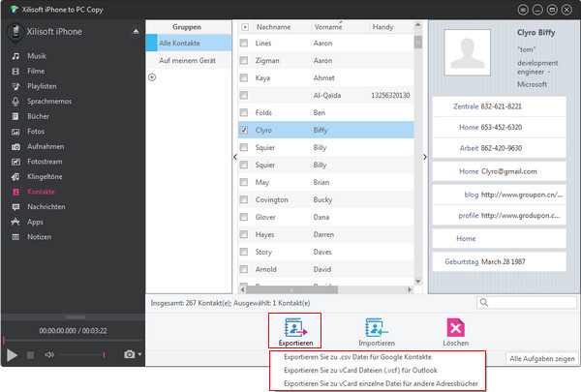Uncheck the Clyro Biffy contact checkbox
The height and width of the screenshot is (392, 581).
pos(244,130)
